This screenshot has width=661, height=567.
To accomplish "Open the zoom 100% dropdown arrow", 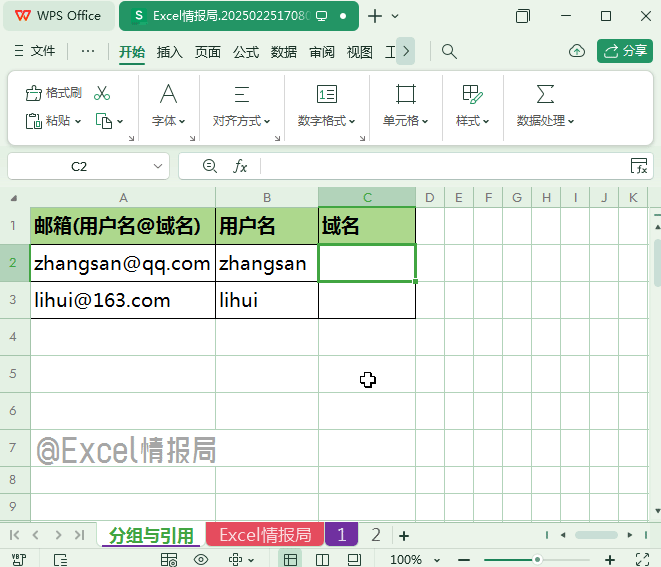I will (437, 560).
